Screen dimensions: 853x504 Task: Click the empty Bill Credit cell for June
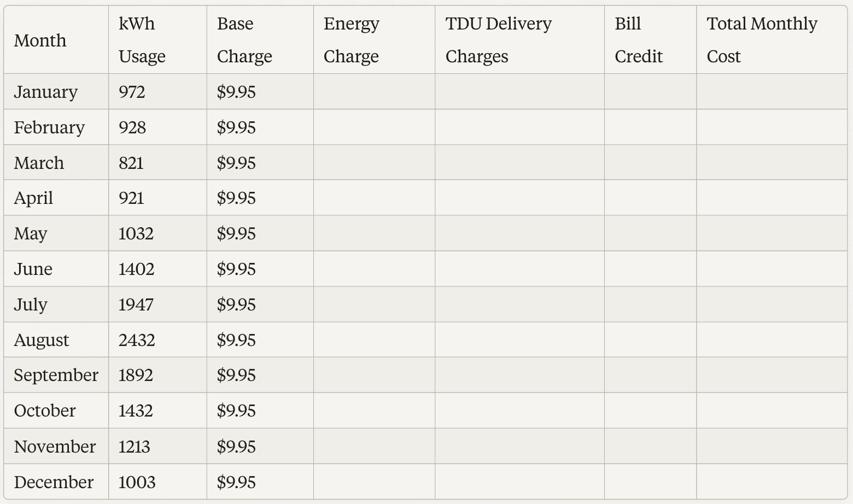tap(650, 269)
